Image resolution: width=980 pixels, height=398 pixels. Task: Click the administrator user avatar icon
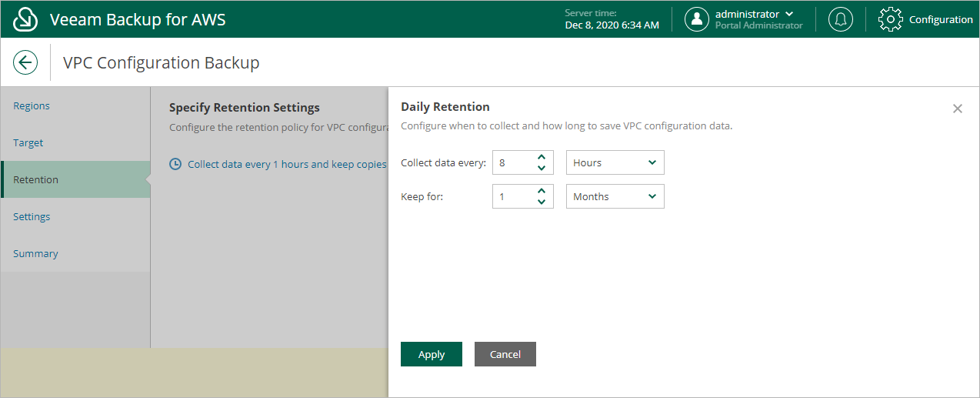click(697, 19)
